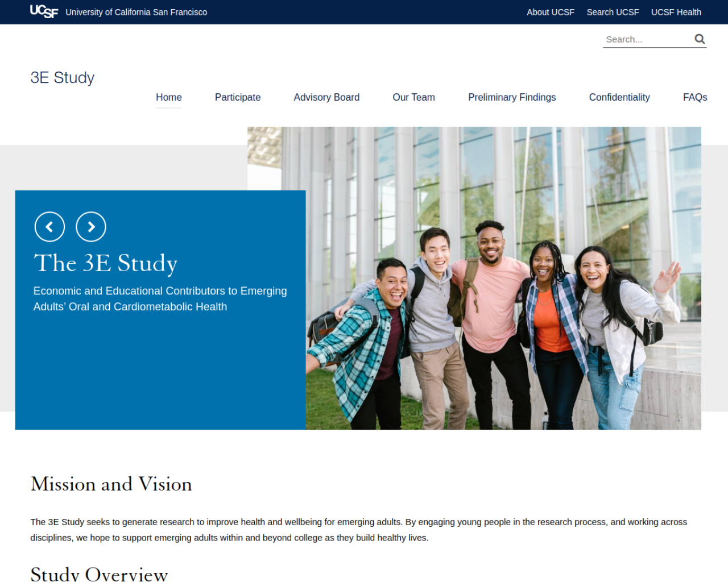The width and height of the screenshot is (728, 582).
Task: Open the Participate menu item
Action: click(238, 97)
